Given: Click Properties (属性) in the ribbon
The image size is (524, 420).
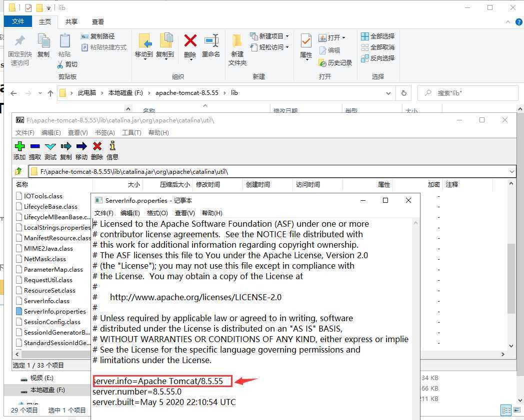Looking at the screenshot, I should 306,46.
